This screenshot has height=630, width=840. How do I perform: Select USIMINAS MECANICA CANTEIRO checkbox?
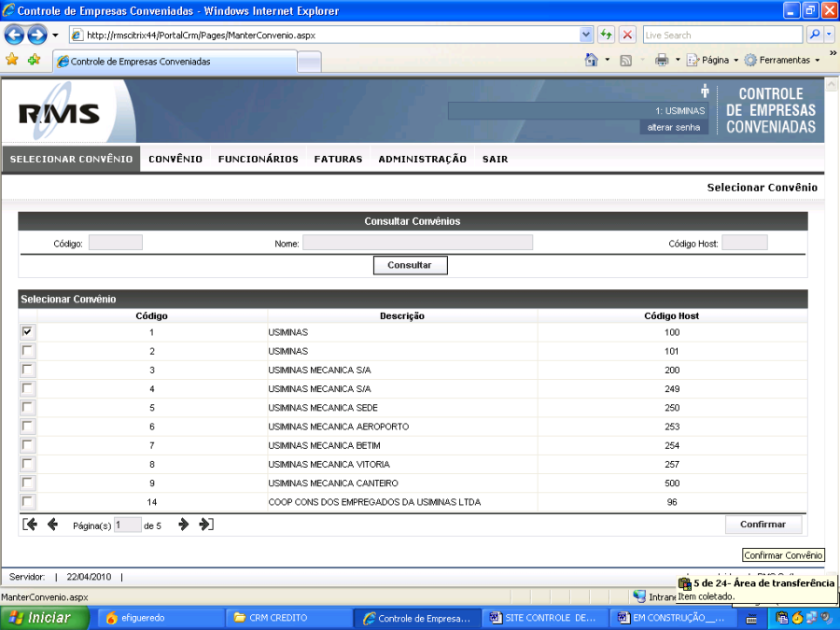27,483
